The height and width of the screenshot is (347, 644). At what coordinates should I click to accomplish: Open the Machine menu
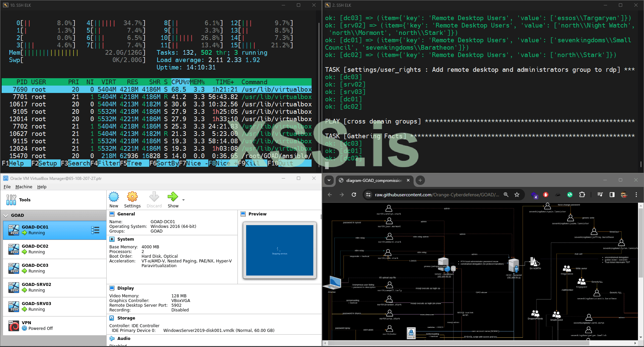24,187
